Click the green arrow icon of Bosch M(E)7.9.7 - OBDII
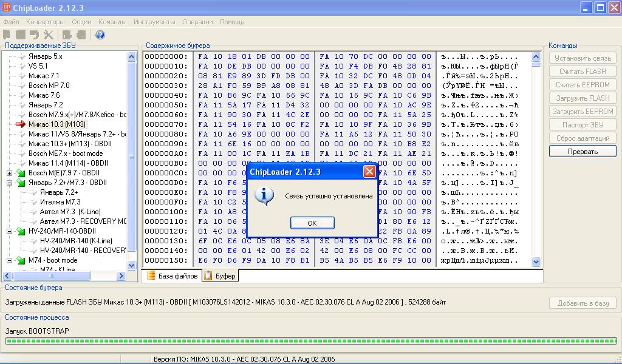Viewport: 622px width, 364px height. coord(21,173)
